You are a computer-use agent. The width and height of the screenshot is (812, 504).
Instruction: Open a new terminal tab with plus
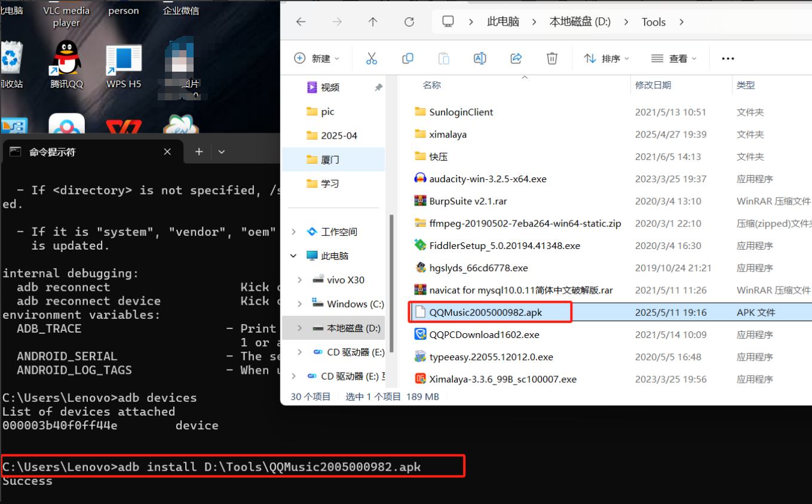point(199,152)
